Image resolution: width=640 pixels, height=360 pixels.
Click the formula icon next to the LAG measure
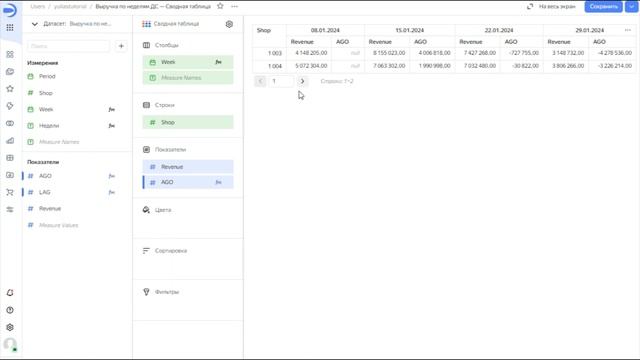point(111,192)
